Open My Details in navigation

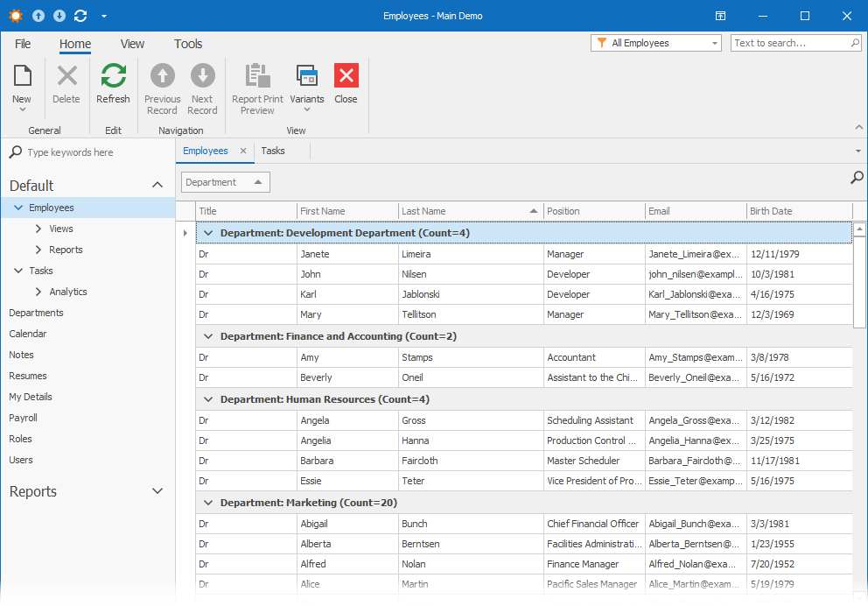[31, 398]
